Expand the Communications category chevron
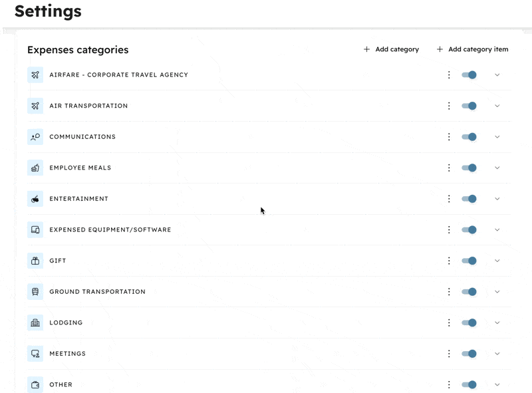The height and width of the screenshot is (393, 532). click(x=497, y=137)
